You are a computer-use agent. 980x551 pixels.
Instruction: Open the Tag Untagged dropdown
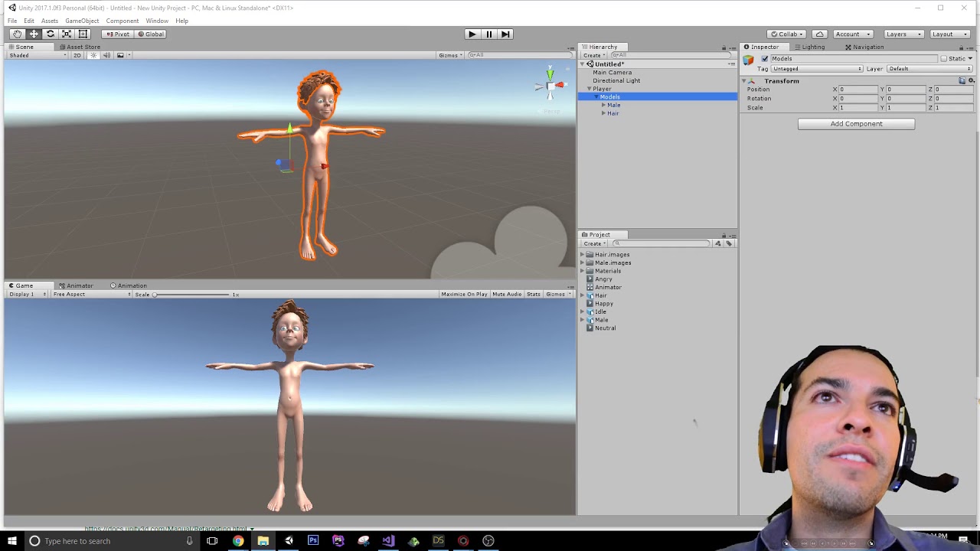(817, 69)
